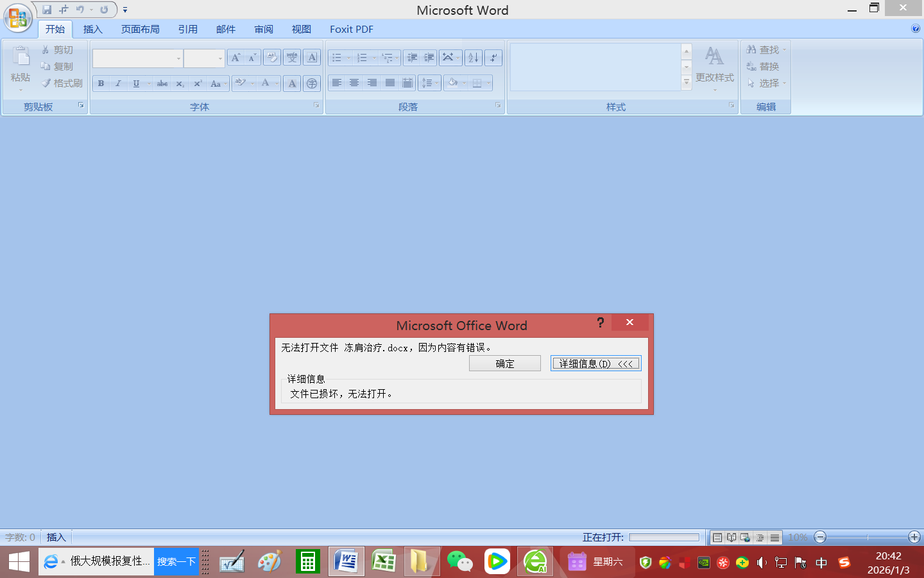The image size is (924, 578).
Task: Open the Foxit PDF tab
Action: (x=352, y=29)
